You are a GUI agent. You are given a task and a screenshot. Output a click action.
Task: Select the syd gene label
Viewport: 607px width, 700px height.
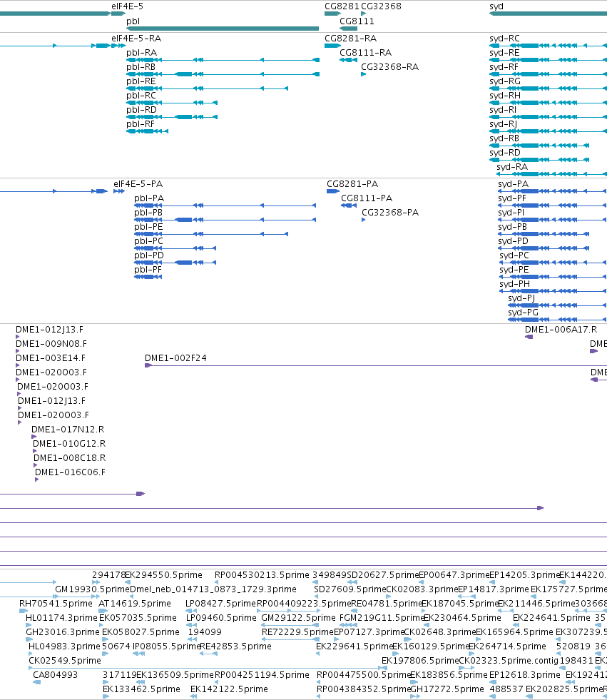tap(496, 6)
